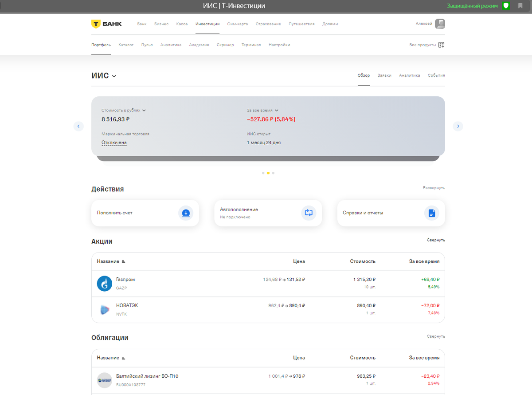
Task: Open the НОВАТЭК stock row name
Action: (x=127, y=305)
